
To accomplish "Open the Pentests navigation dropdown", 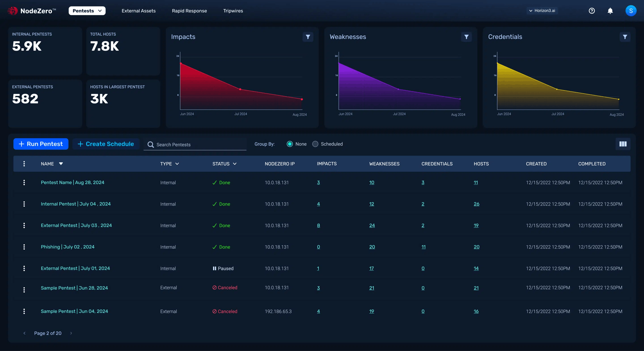I will click(87, 11).
